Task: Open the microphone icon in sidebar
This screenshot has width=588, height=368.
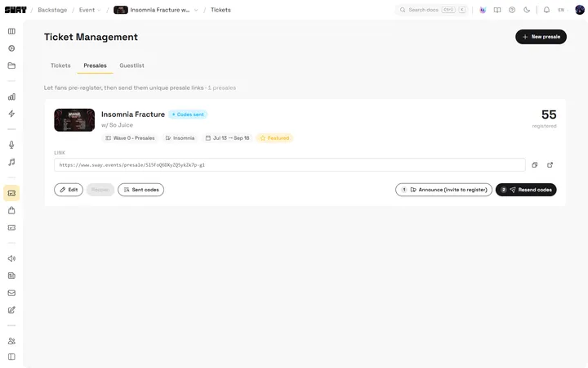Action: click(x=11, y=145)
